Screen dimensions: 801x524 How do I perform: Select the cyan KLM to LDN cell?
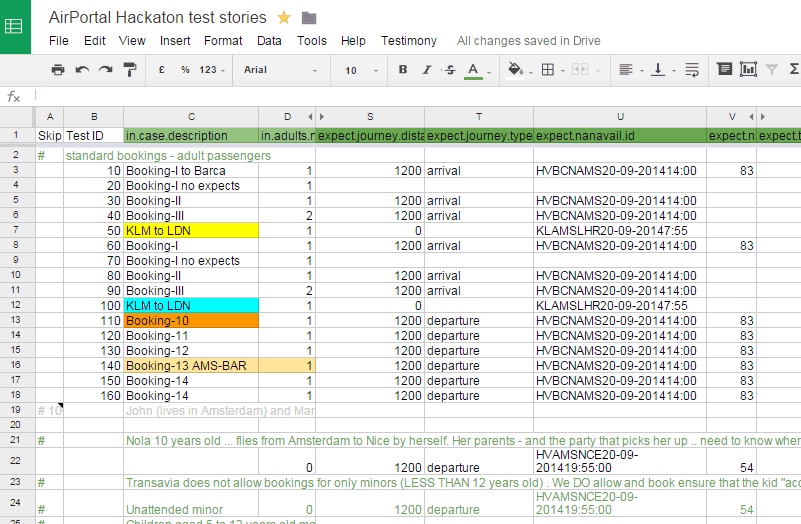coord(191,305)
